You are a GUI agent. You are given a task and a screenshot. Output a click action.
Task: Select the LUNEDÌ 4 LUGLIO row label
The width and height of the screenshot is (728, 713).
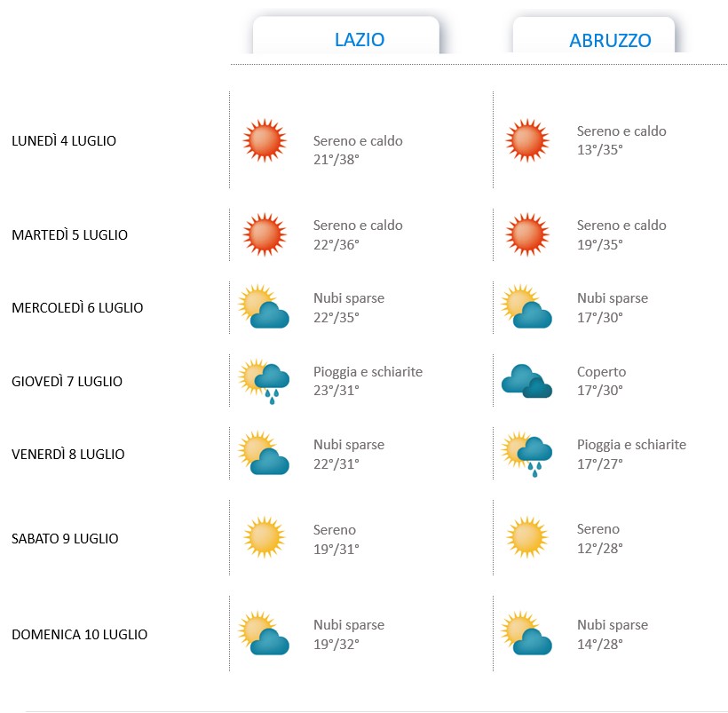[64, 141]
